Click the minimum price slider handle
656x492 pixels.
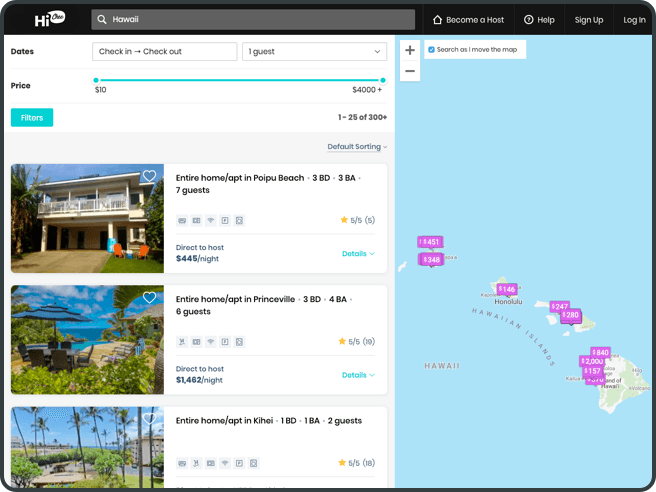click(96, 80)
